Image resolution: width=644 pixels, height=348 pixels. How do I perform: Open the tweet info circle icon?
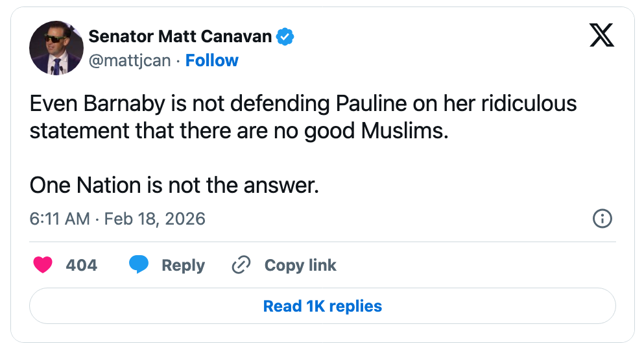click(602, 219)
